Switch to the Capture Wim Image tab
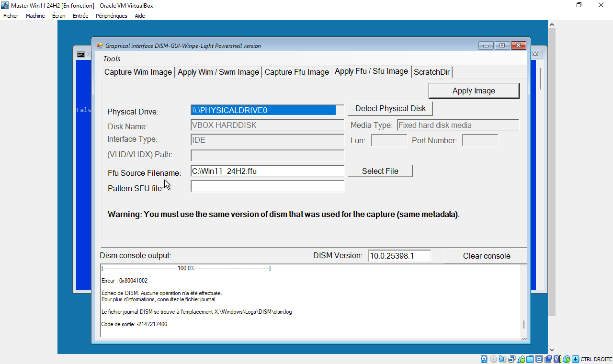The width and height of the screenshot is (613, 364). click(138, 72)
